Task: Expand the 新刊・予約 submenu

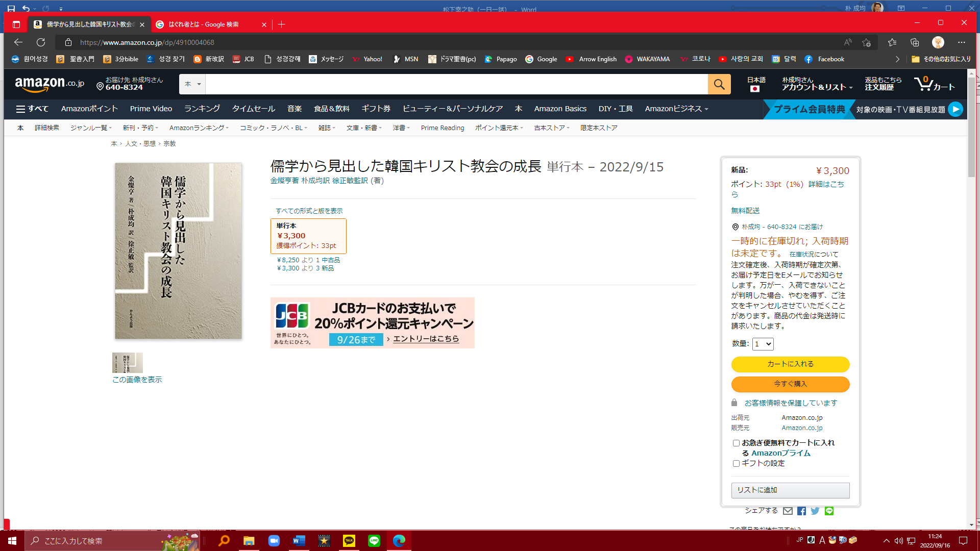Action: [x=140, y=128]
